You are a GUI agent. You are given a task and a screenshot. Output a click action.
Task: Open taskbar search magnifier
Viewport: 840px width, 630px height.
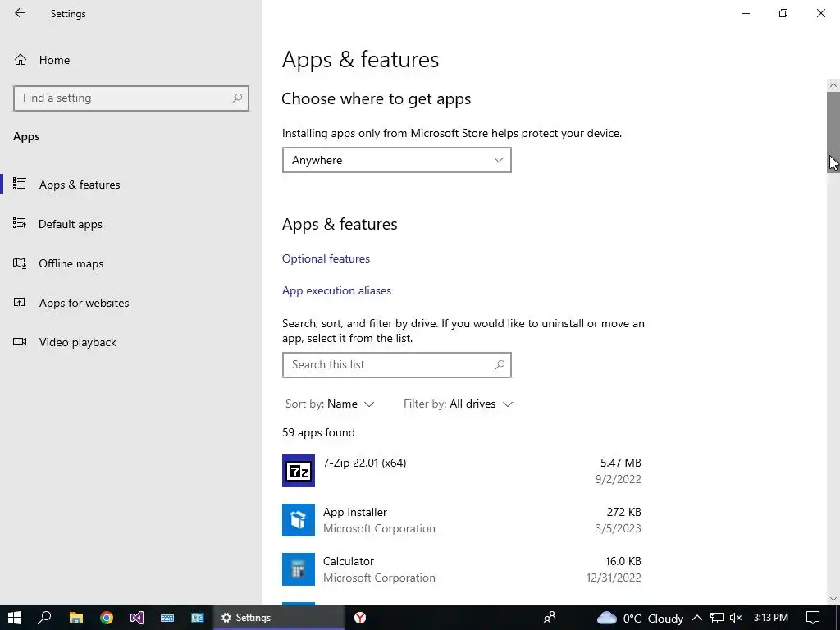(x=44, y=618)
